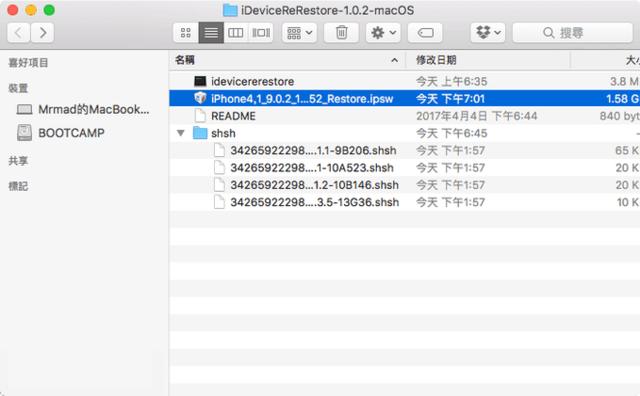Click the 65 K size cell
The height and width of the screenshot is (396, 640).
(627, 150)
